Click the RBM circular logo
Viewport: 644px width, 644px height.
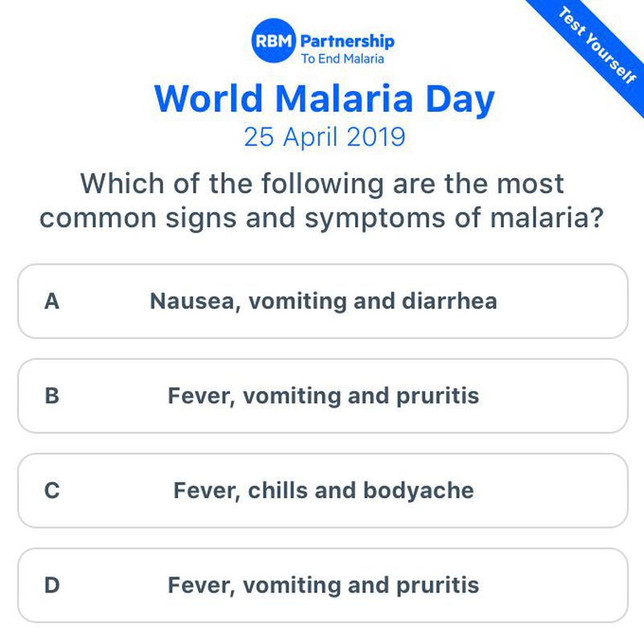click(x=274, y=42)
